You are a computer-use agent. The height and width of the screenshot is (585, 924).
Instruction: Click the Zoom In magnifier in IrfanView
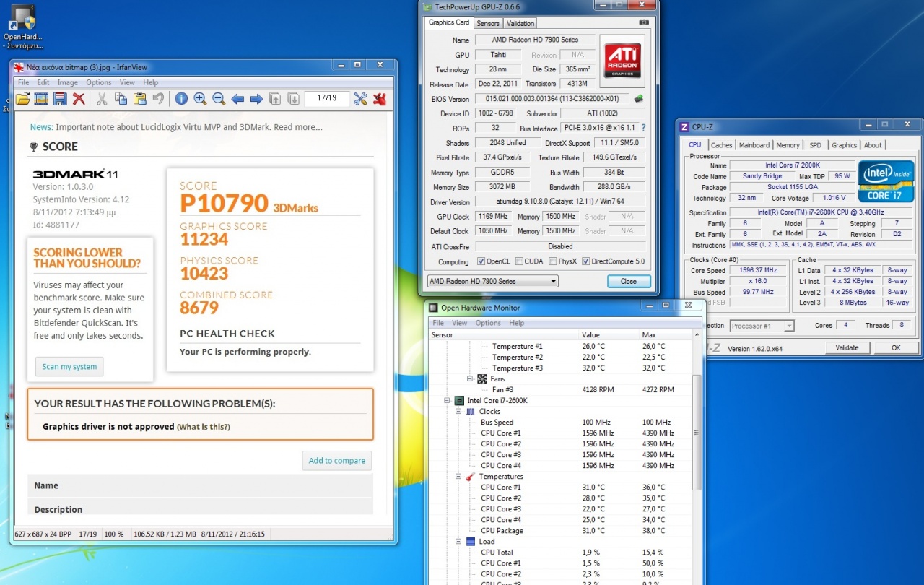click(200, 99)
